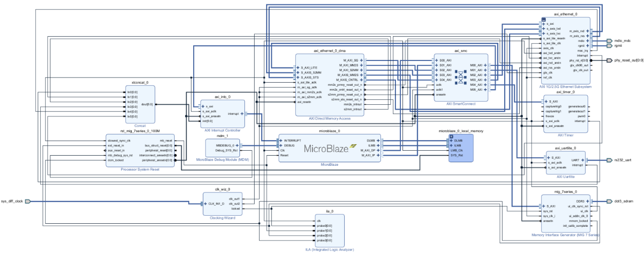The image size is (644, 258).
Task: Expand the S_AXIS_S2MM interface pin
Action: (x=297, y=73)
